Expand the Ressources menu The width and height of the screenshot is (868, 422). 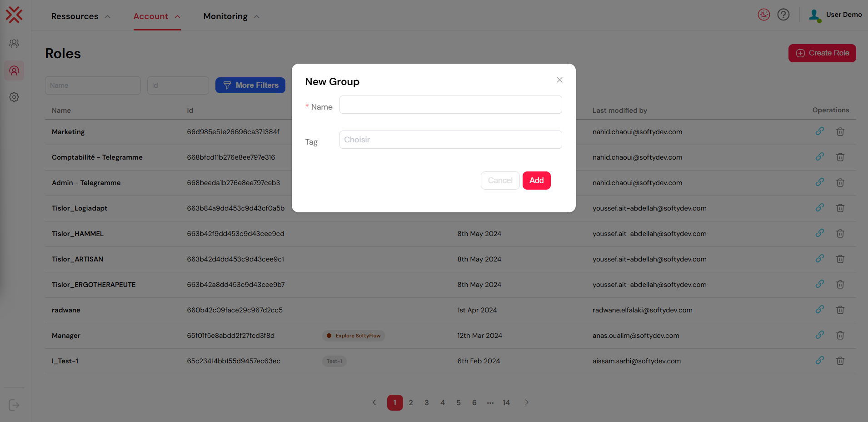[80, 16]
